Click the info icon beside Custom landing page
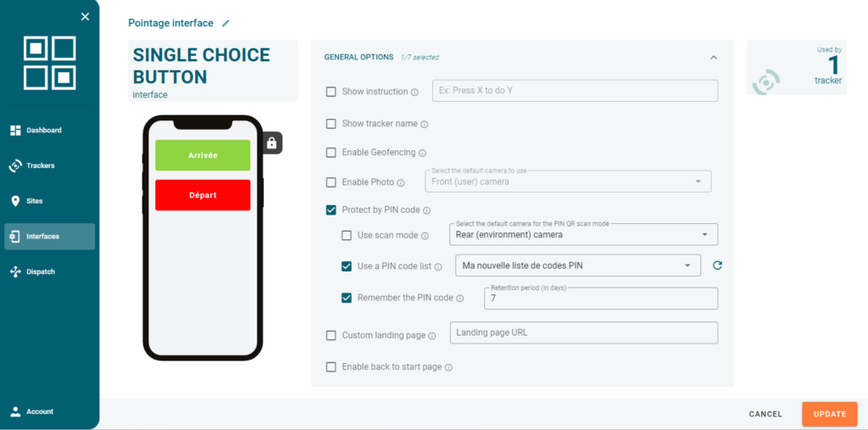This screenshot has height=430, width=868. pyautogui.click(x=432, y=336)
